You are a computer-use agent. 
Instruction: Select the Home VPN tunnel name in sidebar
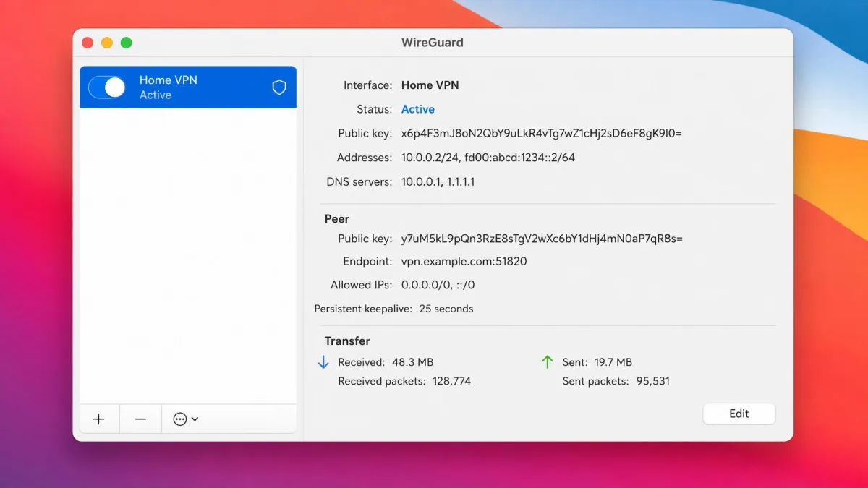pos(169,80)
